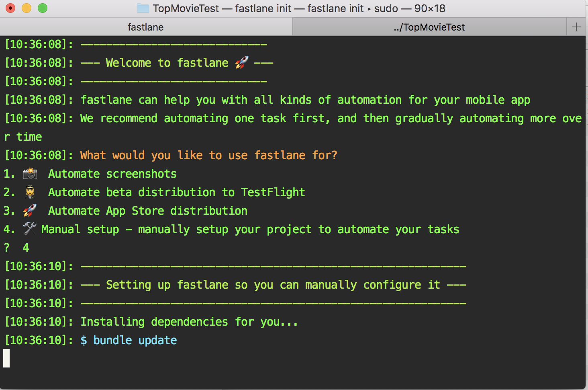
Task: Click the option text 'Automate App Store distribution'
Action: 148,211
